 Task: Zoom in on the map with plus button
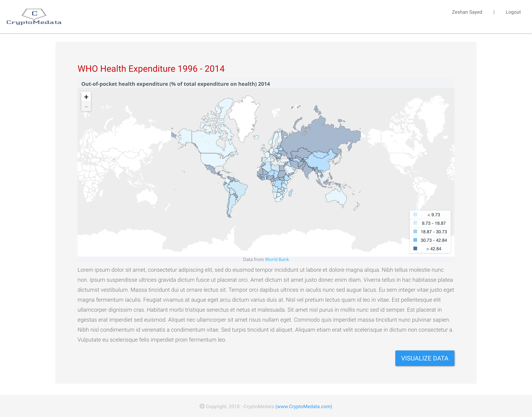click(86, 97)
